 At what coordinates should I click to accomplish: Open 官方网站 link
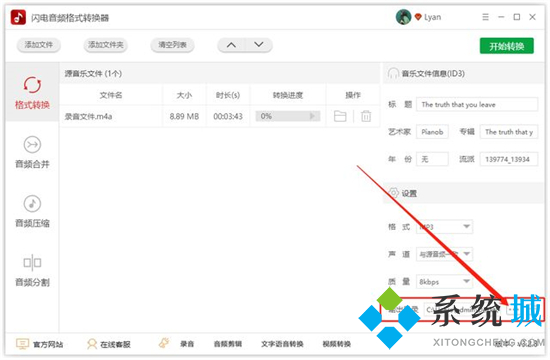coord(48,344)
